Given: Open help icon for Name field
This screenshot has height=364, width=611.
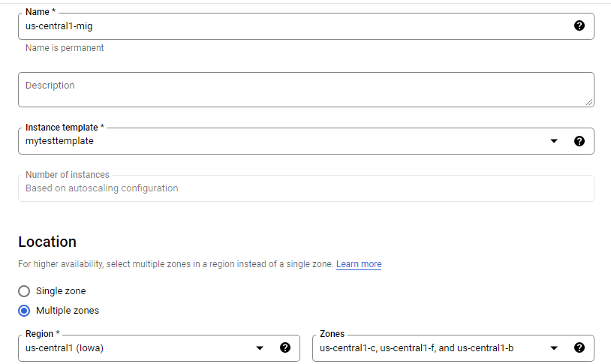Looking at the screenshot, I should [x=579, y=26].
